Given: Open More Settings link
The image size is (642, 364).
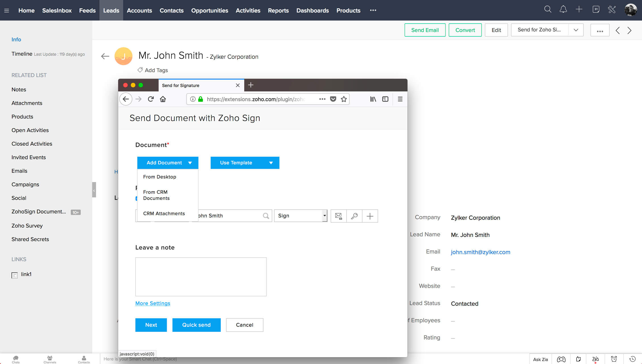Looking at the screenshot, I should [153, 303].
